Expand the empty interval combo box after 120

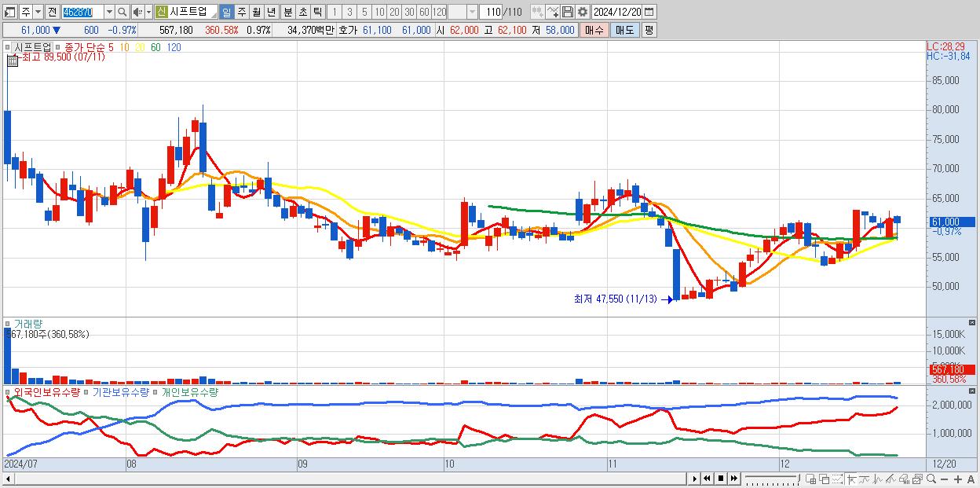(472, 12)
